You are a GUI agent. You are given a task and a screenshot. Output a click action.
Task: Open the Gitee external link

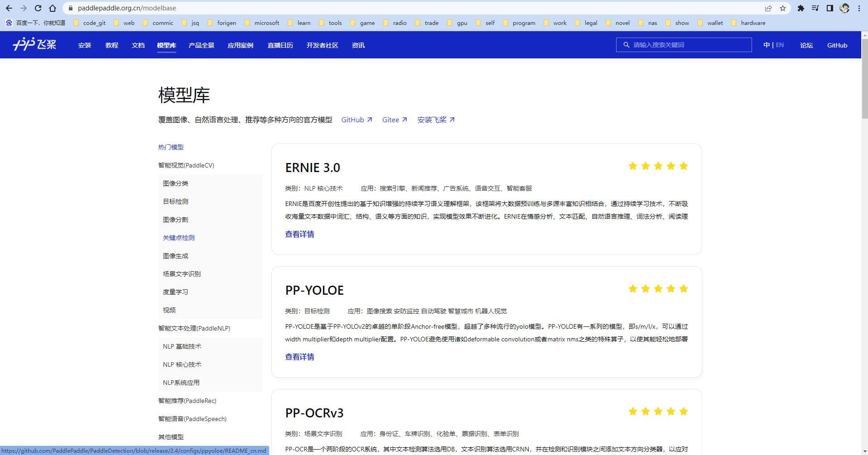pos(395,120)
